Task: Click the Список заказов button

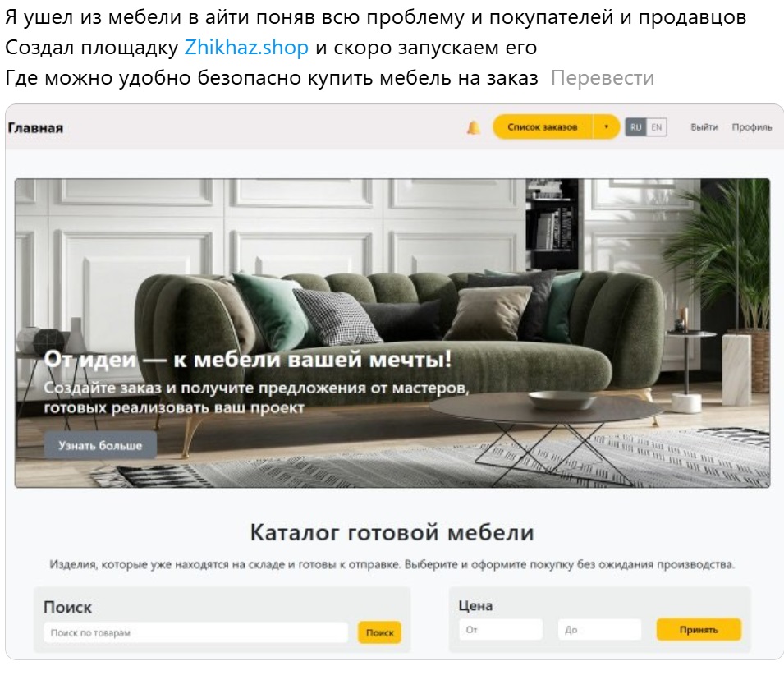Action: pyautogui.click(x=543, y=127)
